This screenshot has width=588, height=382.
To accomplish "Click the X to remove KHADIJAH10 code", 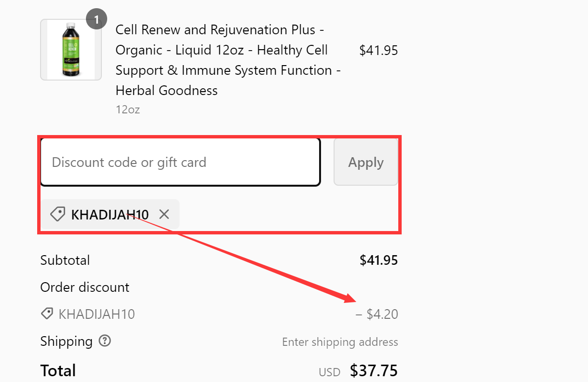I will [x=164, y=214].
